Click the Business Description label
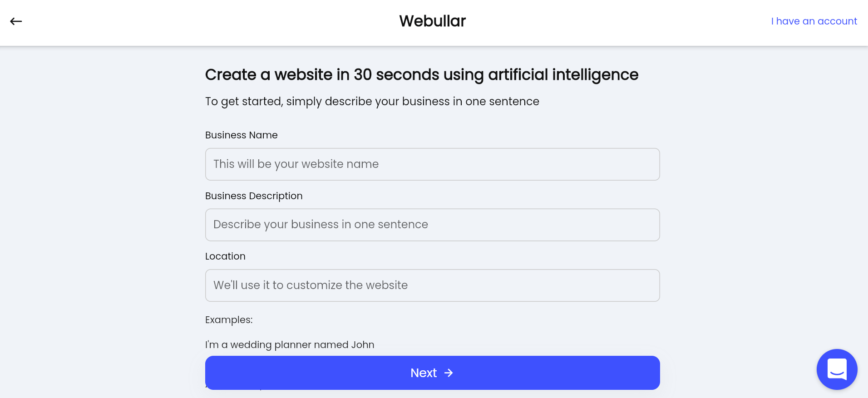This screenshot has width=868, height=398. point(253,196)
